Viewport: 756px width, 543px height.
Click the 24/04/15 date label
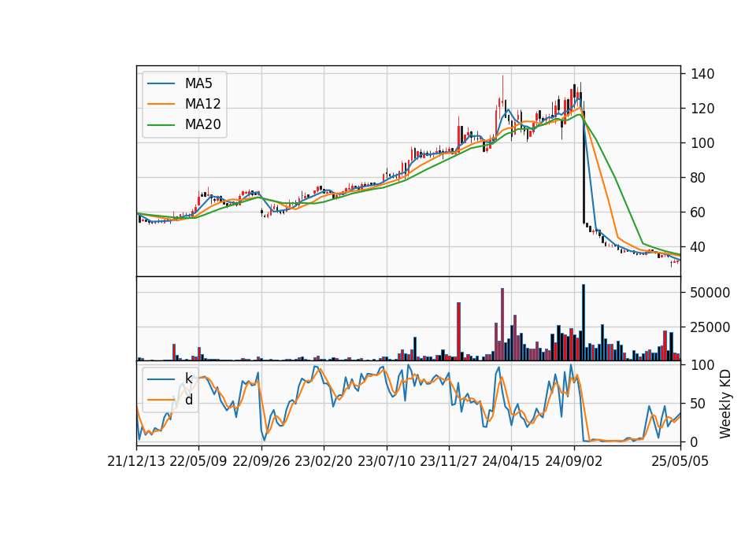510,462
